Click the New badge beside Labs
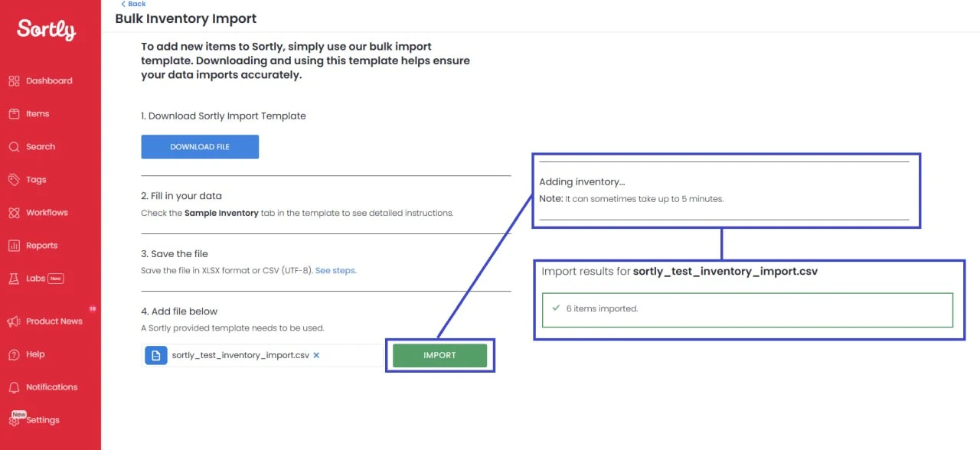 56,279
